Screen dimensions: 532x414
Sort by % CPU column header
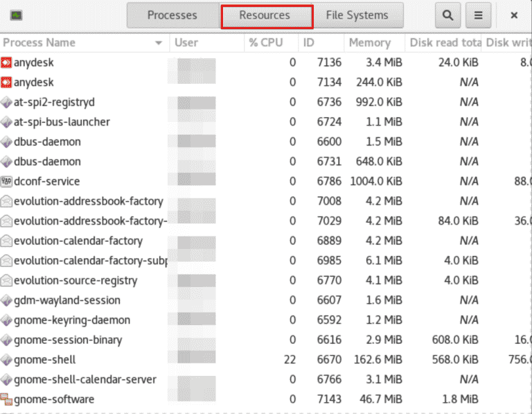click(x=272, y=43)
